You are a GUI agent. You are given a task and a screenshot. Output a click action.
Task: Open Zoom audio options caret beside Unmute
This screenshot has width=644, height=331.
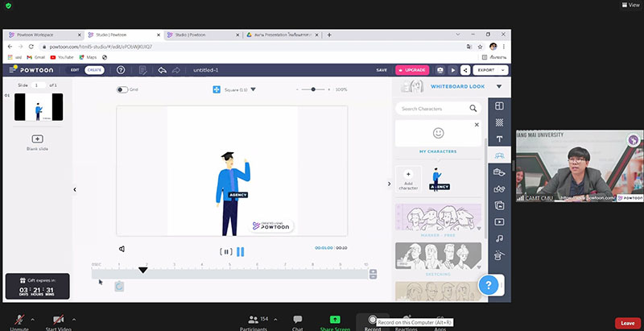pyautogui.click(x=32, y=320)
